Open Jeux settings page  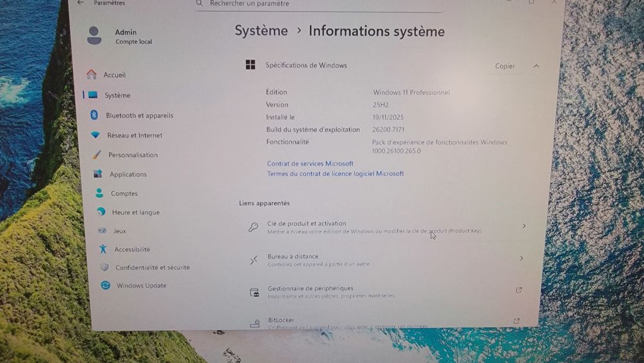(x=120, y=231)
